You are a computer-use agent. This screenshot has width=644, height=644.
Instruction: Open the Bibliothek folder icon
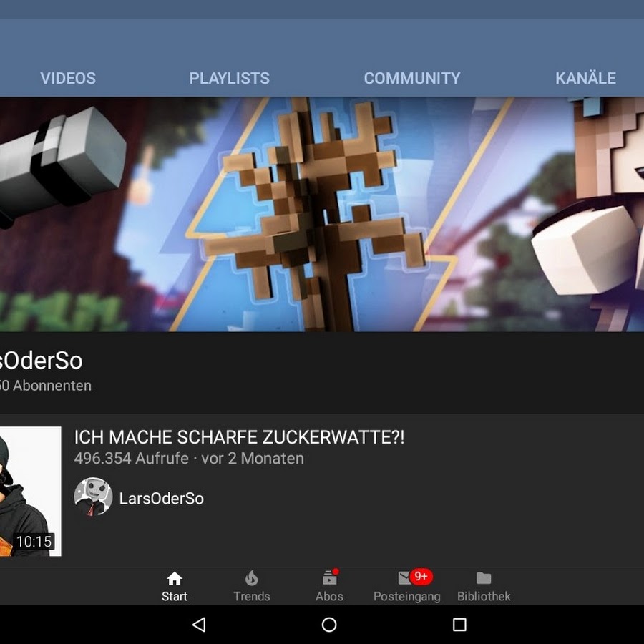coord(484,578)
